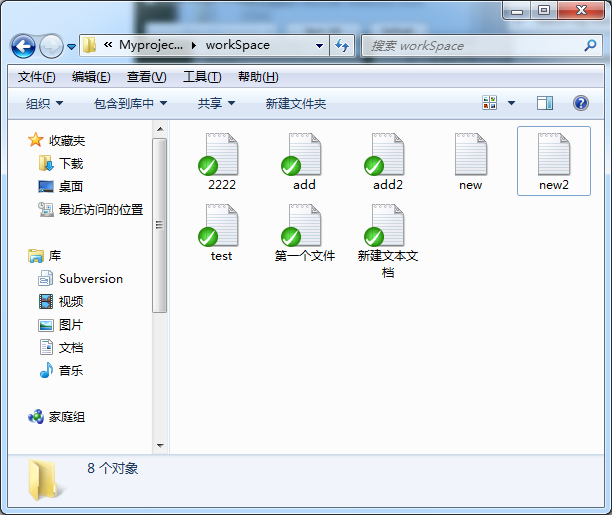Open the 查看(V) menu
The image size is (612, 515).
[146, 77]
